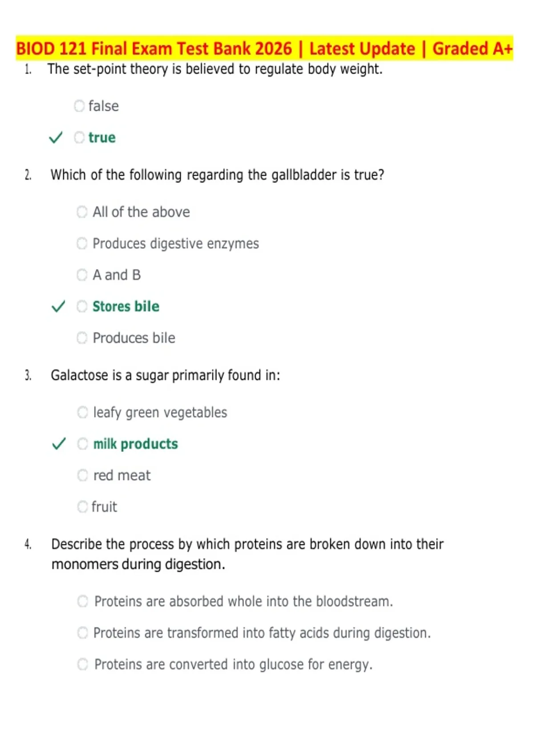The image size is (534, 756).
Task: Select "leafy green vegetables" radio button
Action: point(83,412)
